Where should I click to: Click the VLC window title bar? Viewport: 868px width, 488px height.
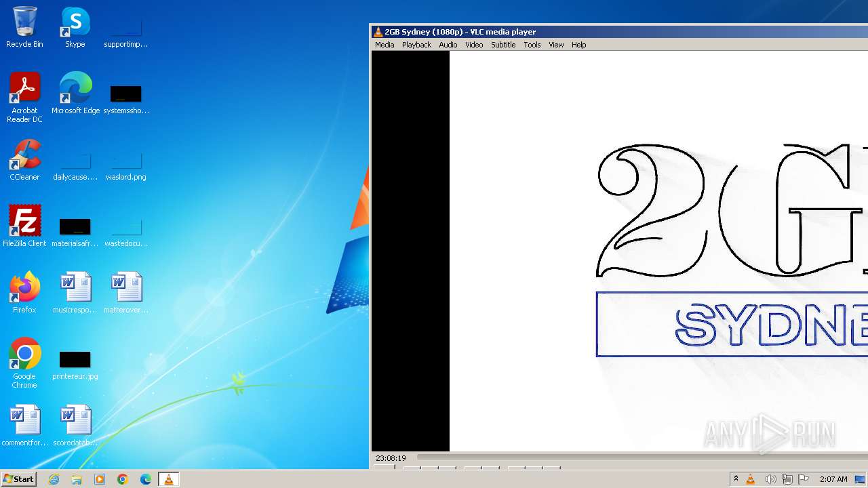click(x=620, y=32)
